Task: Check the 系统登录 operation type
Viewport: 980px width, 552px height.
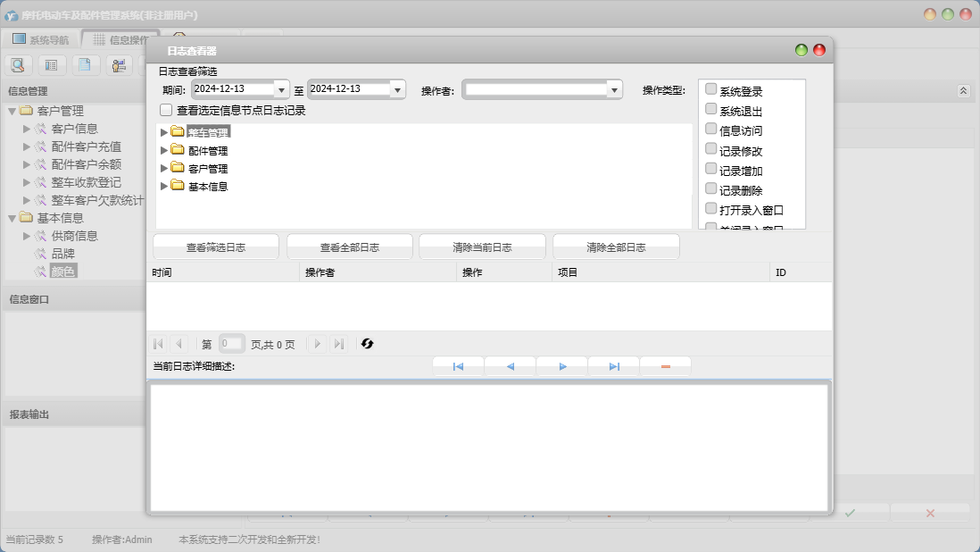Action: [x=710, y=88]
